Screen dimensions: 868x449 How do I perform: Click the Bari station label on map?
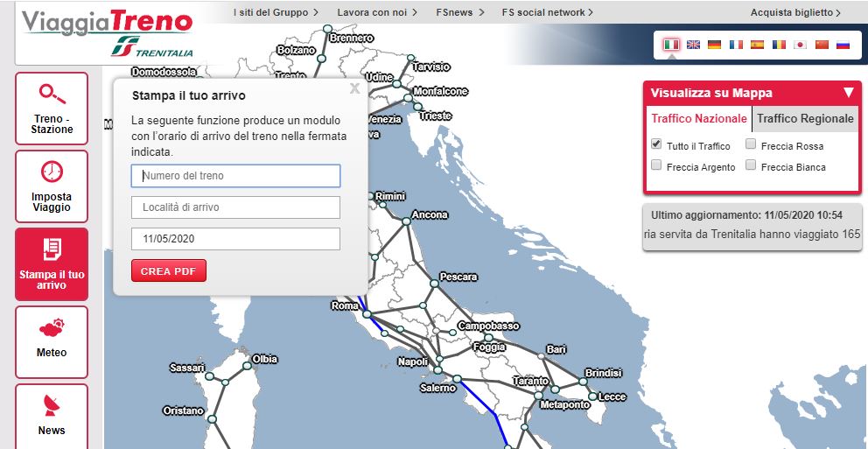tap(556, 349)
